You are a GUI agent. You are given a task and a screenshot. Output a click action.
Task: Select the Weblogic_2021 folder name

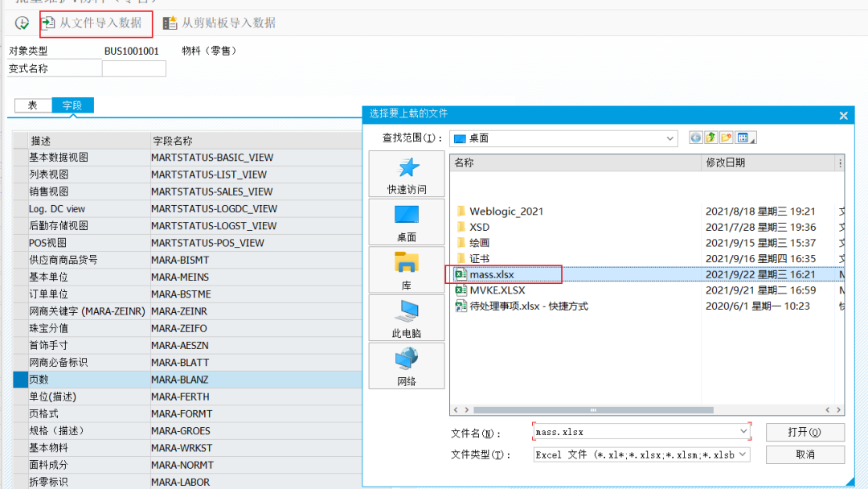tap(506, 211)
